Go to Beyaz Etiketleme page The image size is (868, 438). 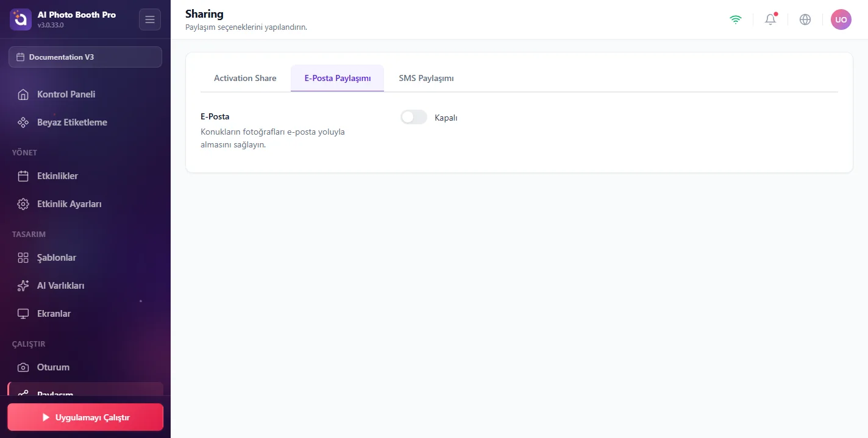(x=85, y=122)
